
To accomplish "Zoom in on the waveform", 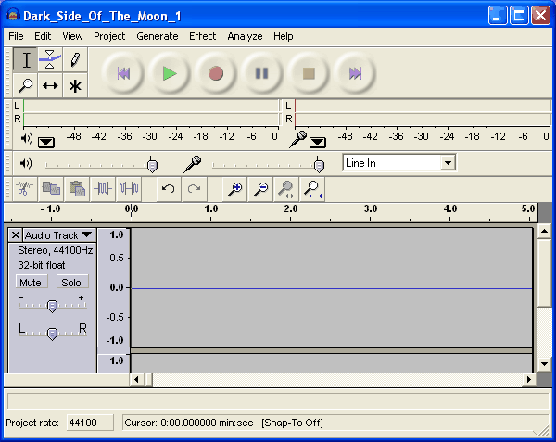I will click(x=235, y=189).
